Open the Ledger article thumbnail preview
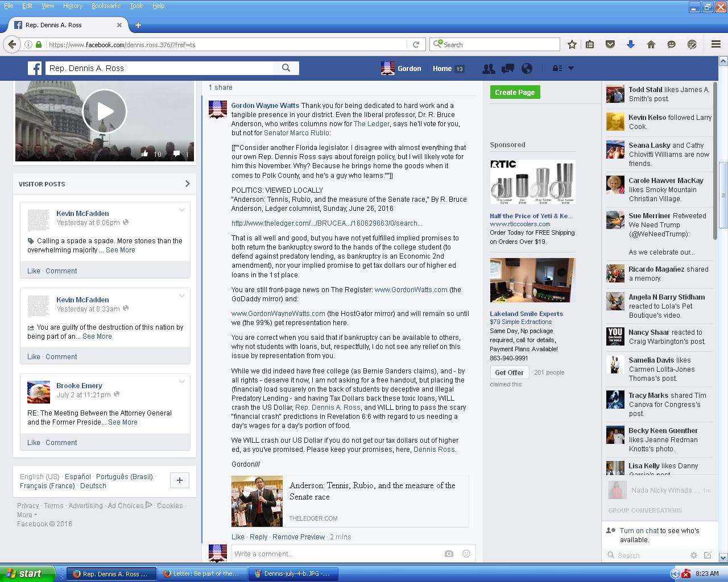This screenshot has width=728, height=582. click(x=257, y=501)
